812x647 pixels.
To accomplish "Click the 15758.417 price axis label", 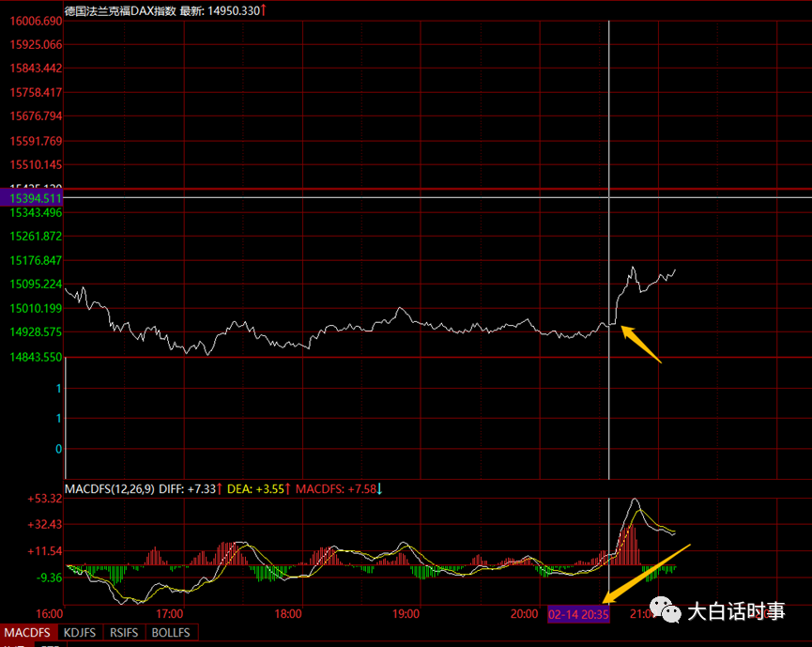I will 36,93.
